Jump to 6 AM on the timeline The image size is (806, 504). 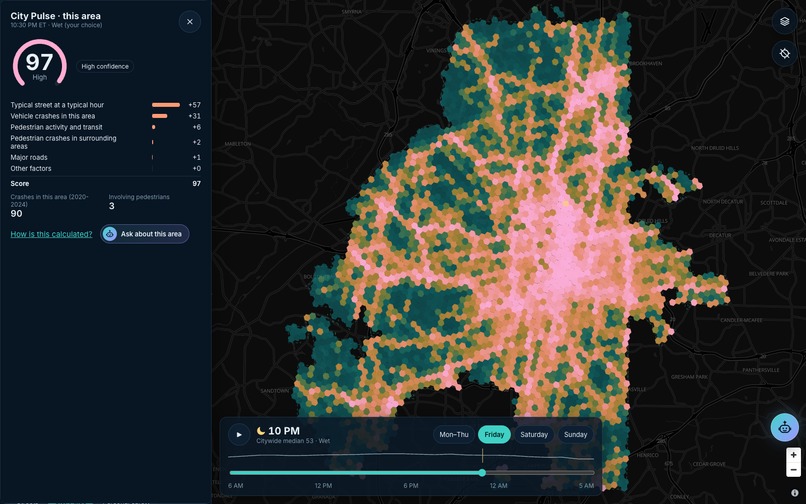(x=235, y=485)
